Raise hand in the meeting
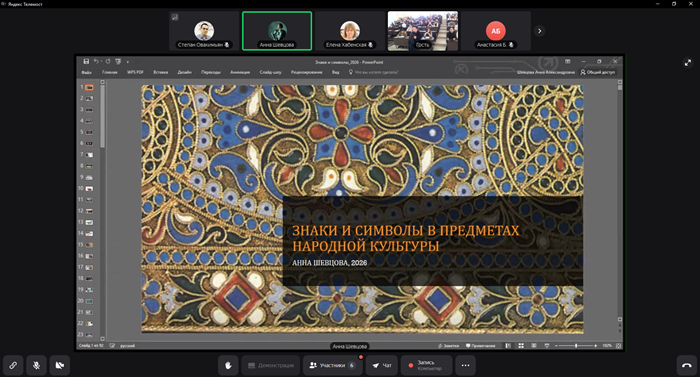The width and height of the screenshot is (700, 377). (x=228, y=365)
